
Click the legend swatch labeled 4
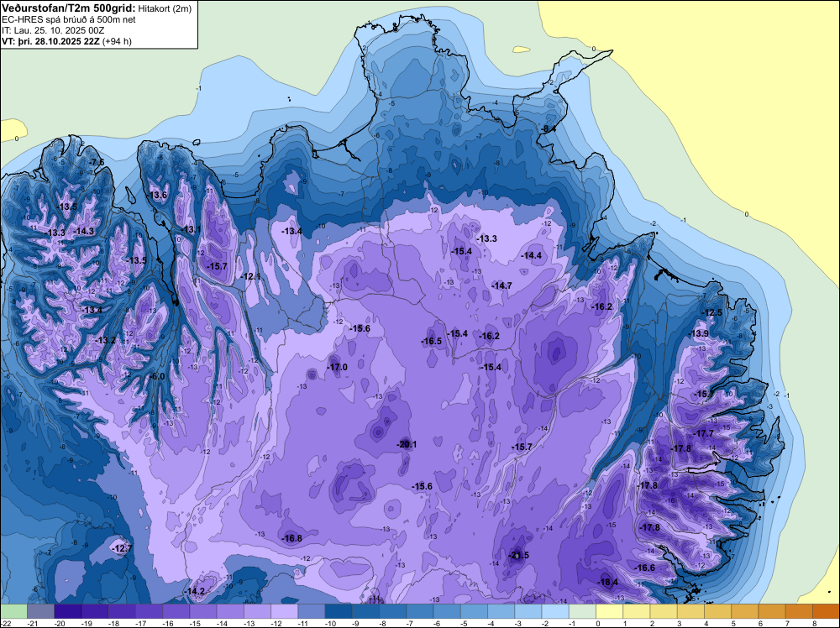point(717,611)
